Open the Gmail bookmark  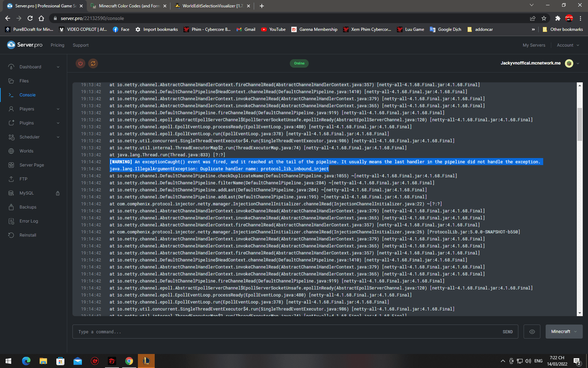(246, 29)
